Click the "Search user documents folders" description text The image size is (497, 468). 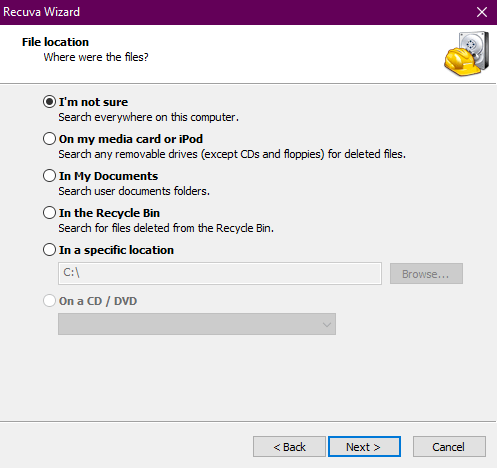[x=134, y=191]
